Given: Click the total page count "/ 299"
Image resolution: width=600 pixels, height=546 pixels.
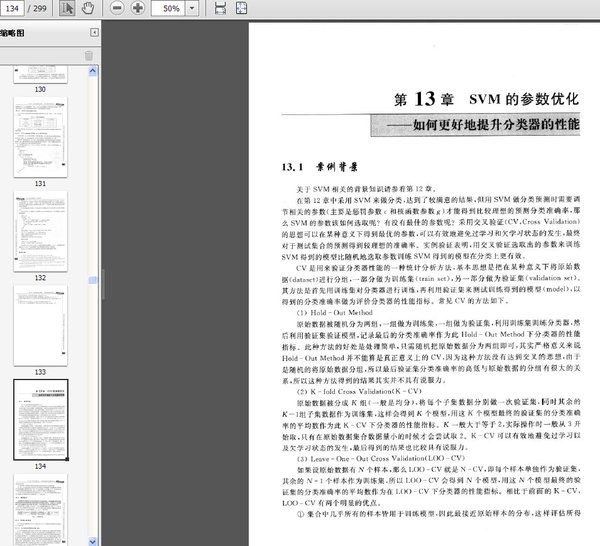Looking at the screenshot, I should [37, 8].
